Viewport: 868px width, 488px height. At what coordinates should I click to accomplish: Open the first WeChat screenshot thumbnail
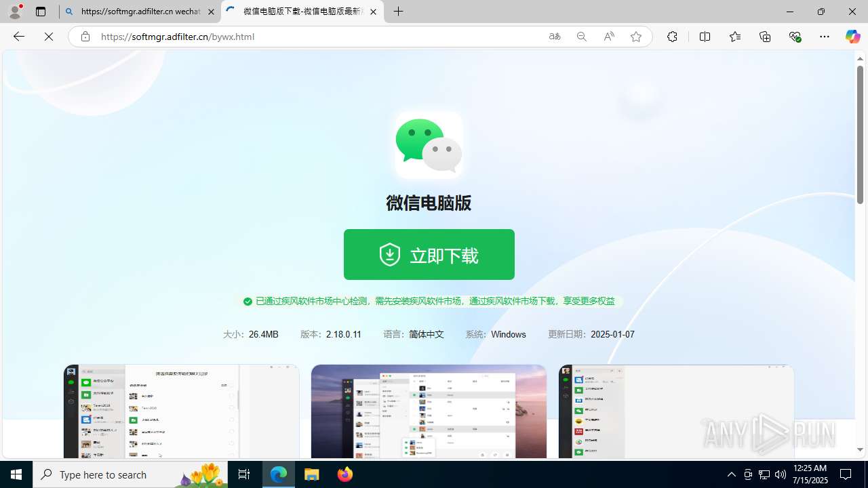181,411
